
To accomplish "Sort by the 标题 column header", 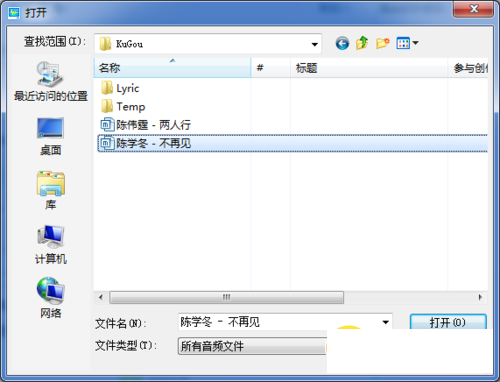I will [x=369, y=68].
